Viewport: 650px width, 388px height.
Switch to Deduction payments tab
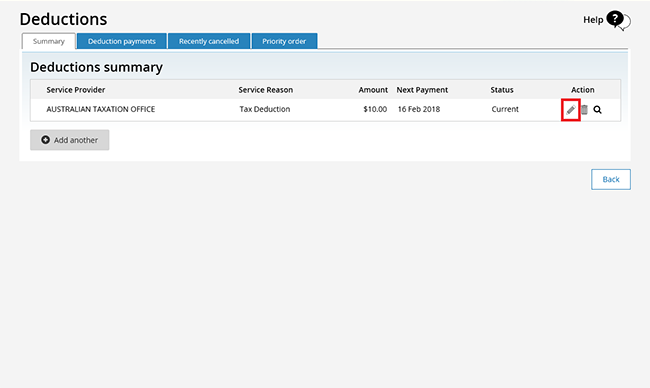[122, 41]
